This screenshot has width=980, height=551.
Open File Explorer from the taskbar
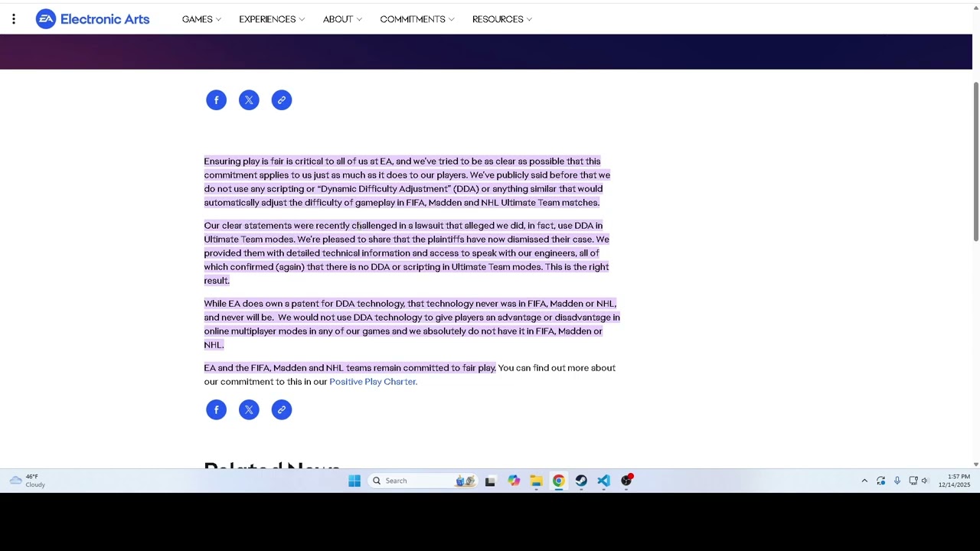point(536,481)
